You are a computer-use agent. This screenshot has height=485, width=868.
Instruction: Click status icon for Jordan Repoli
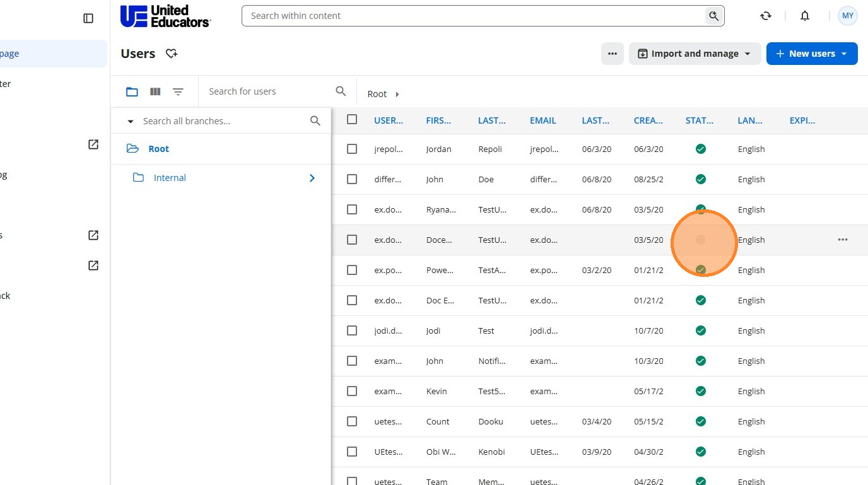700,149
